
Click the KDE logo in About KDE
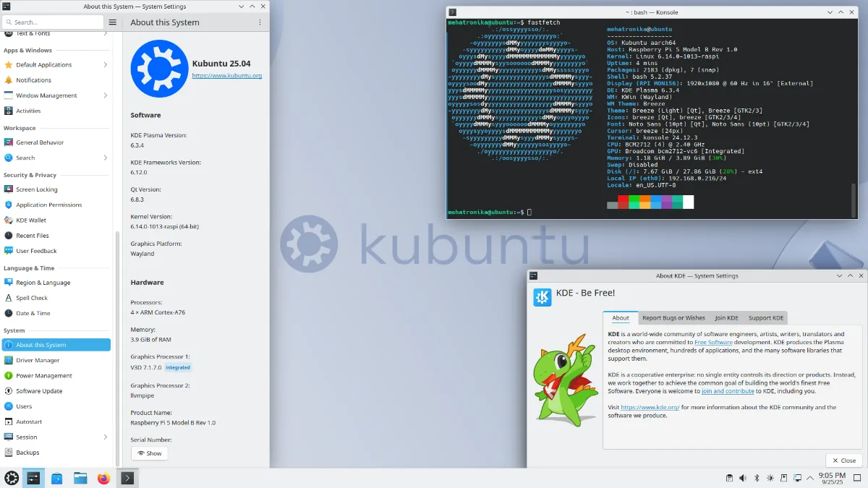[542, 297]
